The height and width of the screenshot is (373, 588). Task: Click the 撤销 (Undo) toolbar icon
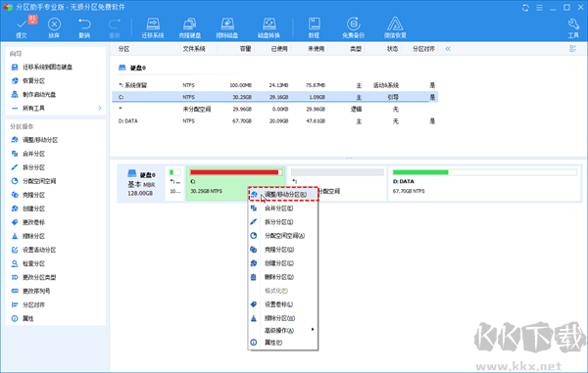pyautogui.click(x=84, y=27)
